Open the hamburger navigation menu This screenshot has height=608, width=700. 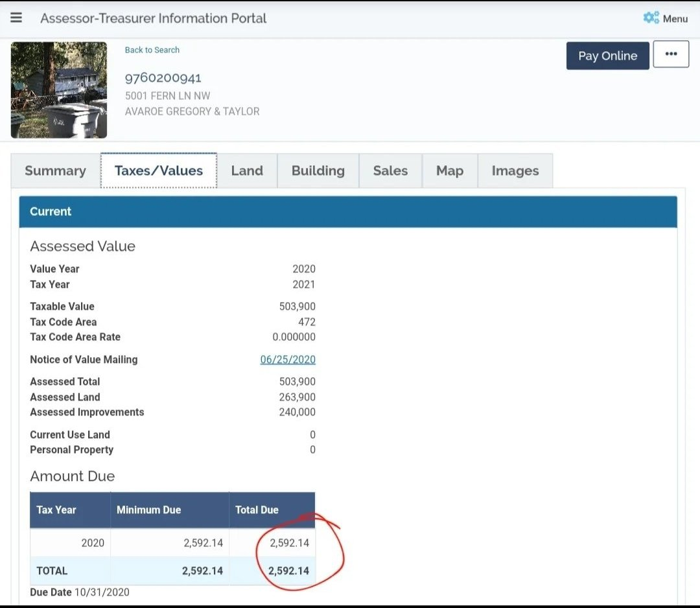click(x=16, y=18)
